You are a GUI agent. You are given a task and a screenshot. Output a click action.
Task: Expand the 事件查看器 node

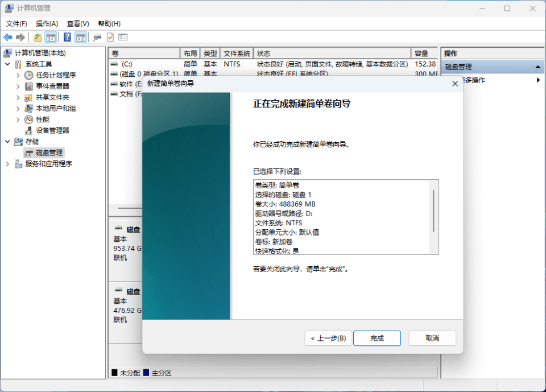[x=18, y=86]
